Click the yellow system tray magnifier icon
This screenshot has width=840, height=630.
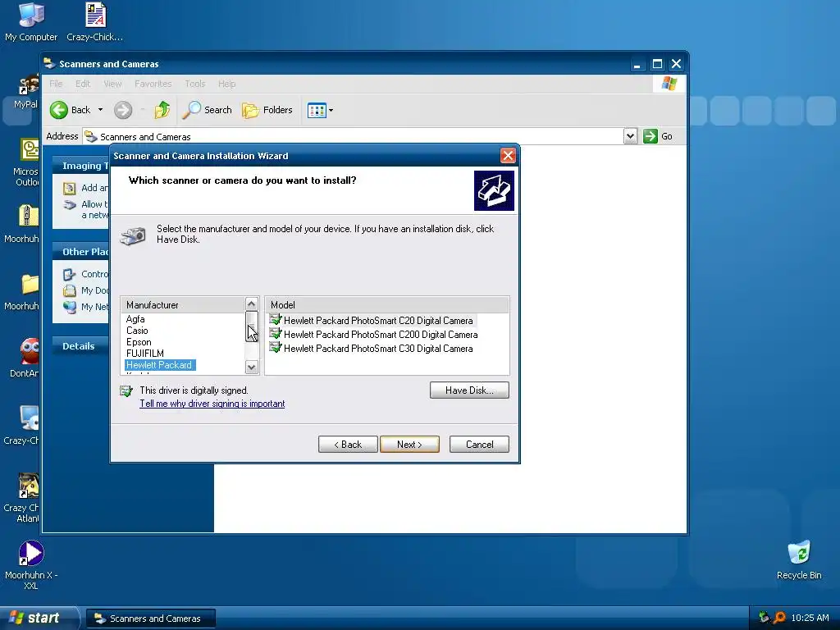pyautogui.click(x=779, y=618)
